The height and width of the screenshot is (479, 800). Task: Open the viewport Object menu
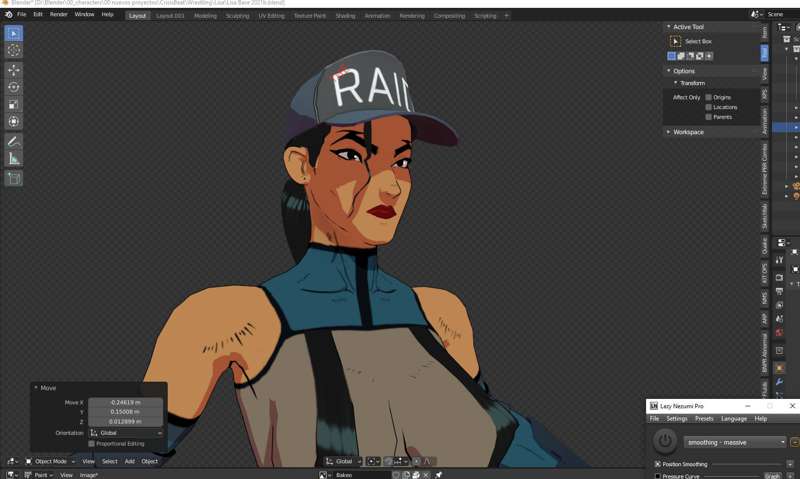point(149,462)
